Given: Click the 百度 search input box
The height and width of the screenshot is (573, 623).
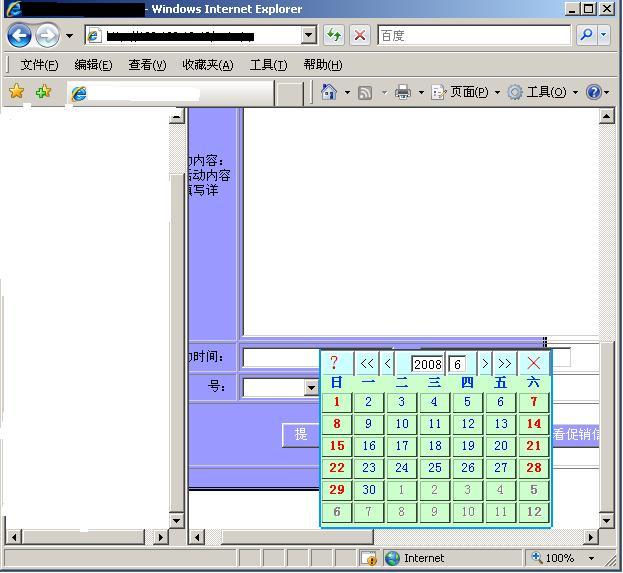Looking at the screenshot, I should pos(474,36).
